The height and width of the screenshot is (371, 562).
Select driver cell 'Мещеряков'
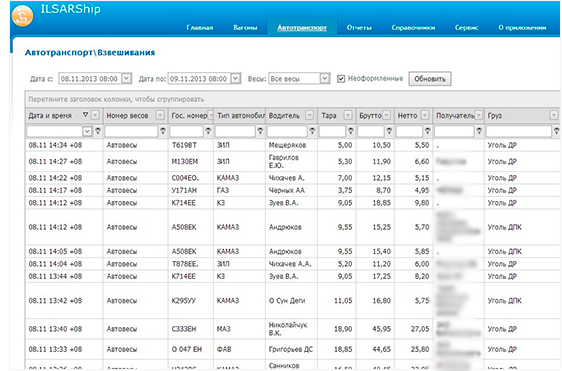pyautogui.click(x=287, y=145)
